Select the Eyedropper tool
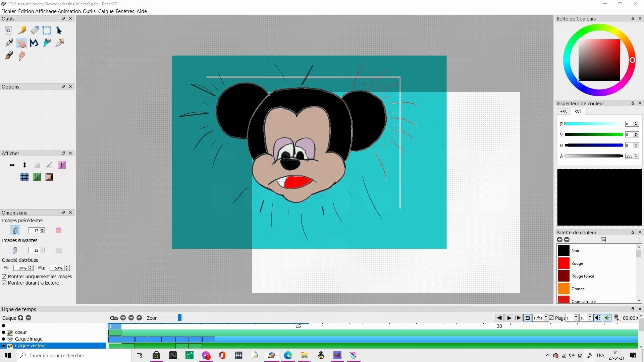 click(60, 43)
